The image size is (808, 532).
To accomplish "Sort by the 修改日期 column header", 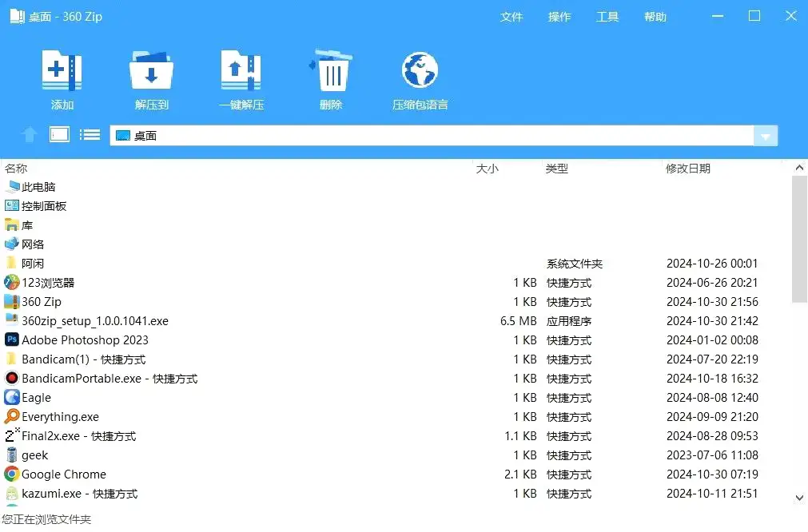I will tap(688, 169).
